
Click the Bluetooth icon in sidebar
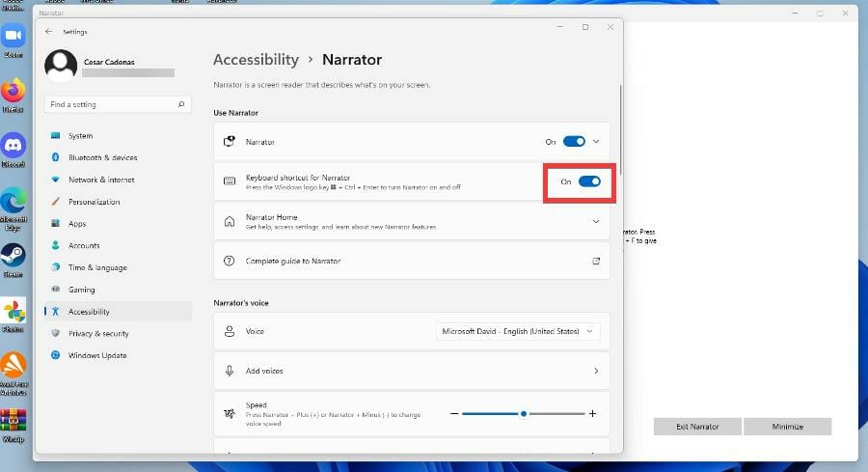[x=55, y=157]
